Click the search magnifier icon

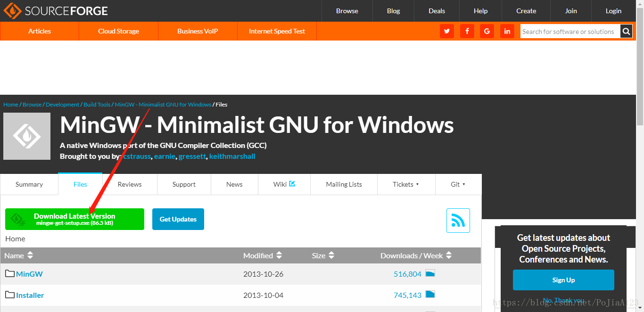pyautogui.click(x=626, y=32)
